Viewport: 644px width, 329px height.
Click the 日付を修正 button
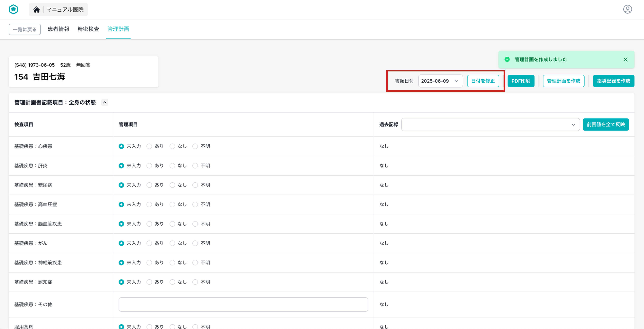(483, 81)
